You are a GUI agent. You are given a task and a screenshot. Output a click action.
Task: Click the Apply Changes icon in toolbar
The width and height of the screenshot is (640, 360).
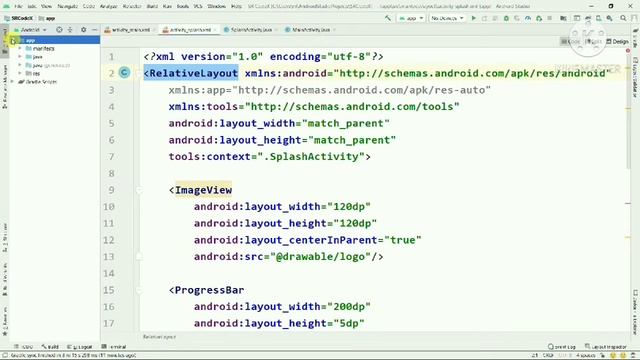pos(484,18)
